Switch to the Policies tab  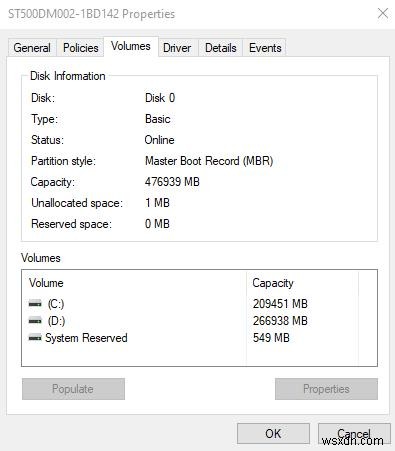pos(80,48)
